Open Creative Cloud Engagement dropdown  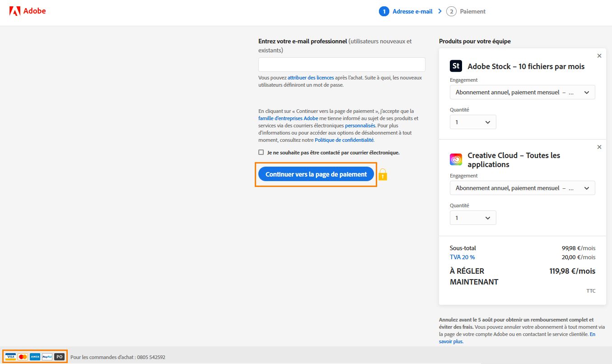523,188
